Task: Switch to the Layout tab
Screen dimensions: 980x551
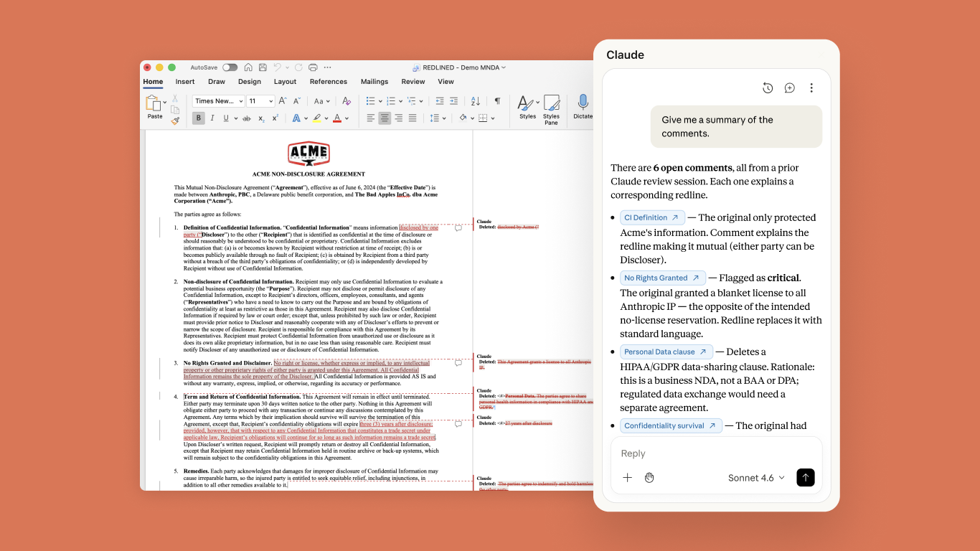Action: (x=285, y=82)
